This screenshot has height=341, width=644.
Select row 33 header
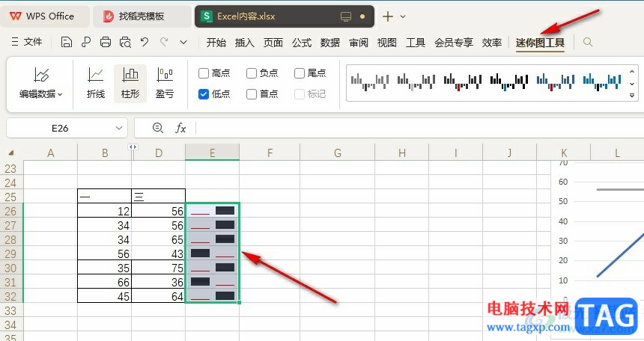pos(11,310)
